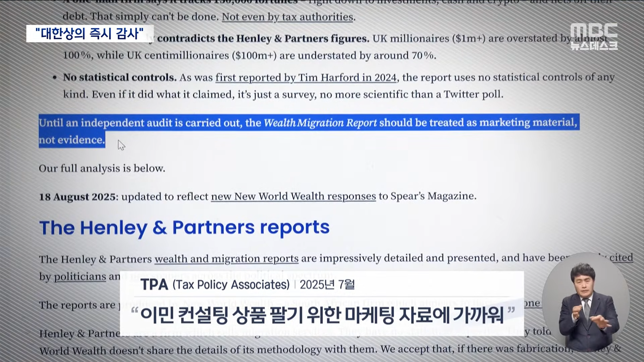
Task: Click the highlighted "not evidence." text
Action: tap(72, 140)
